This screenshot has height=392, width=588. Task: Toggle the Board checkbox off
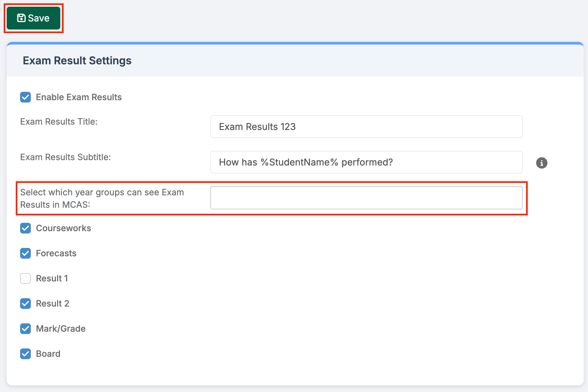pyautogui.click(x=25, y=354)
